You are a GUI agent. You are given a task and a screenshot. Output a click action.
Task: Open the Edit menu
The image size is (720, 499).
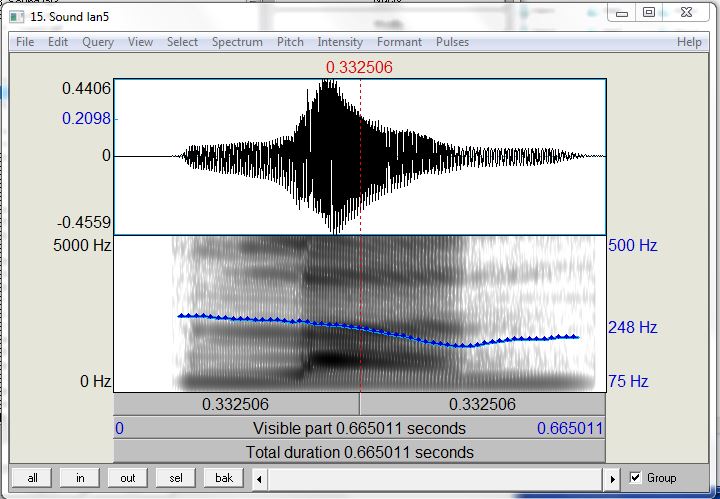[x=58, y=42]
